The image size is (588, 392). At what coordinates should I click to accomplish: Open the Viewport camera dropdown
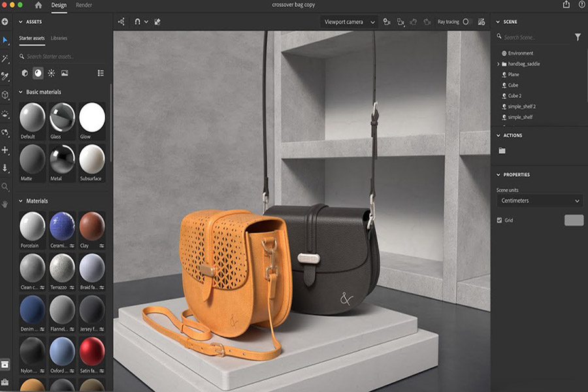click(x=349, y=22)
